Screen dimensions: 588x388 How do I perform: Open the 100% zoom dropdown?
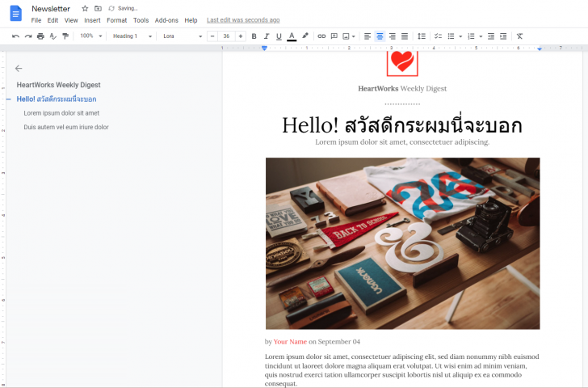pos(90,36)
